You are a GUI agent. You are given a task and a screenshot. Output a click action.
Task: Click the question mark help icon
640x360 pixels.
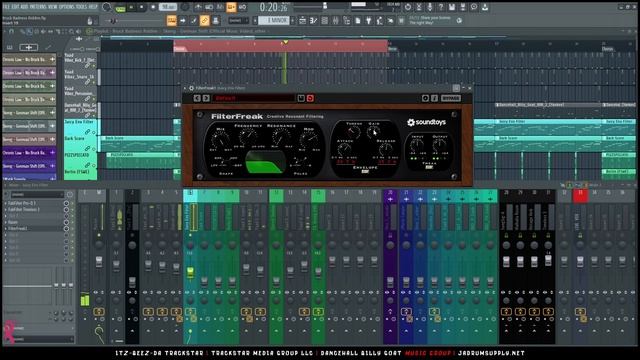point(441,7)
